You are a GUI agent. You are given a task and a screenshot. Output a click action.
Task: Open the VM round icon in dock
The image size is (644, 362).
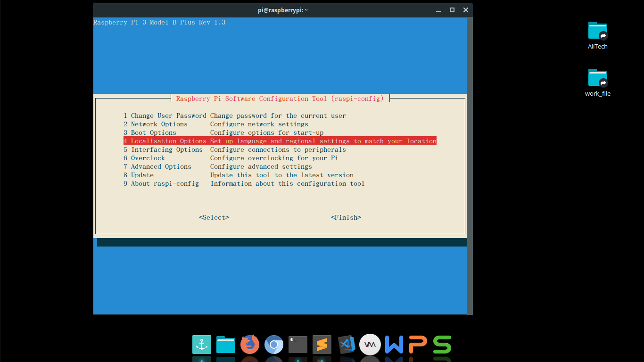pyautogui.click(x=370, y=345)
